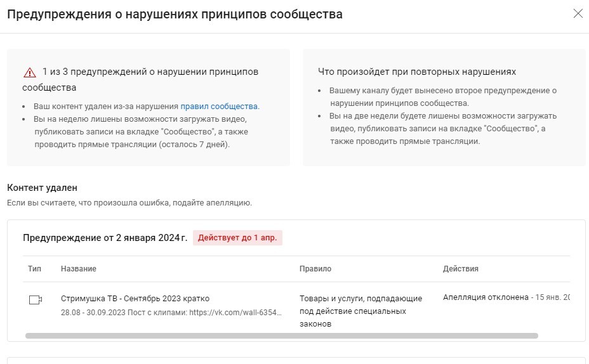Open the "правил сообщества" link
The image size is (589, 364).
pyautogui.click(x=220, y=106)
